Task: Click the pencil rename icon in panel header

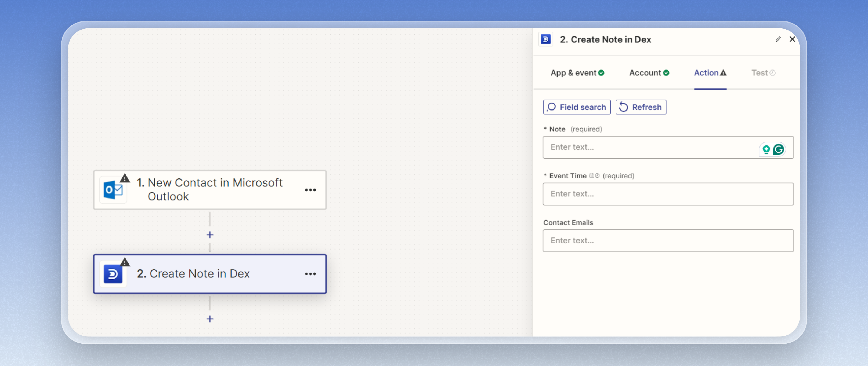Action: [x=778, y=39]
